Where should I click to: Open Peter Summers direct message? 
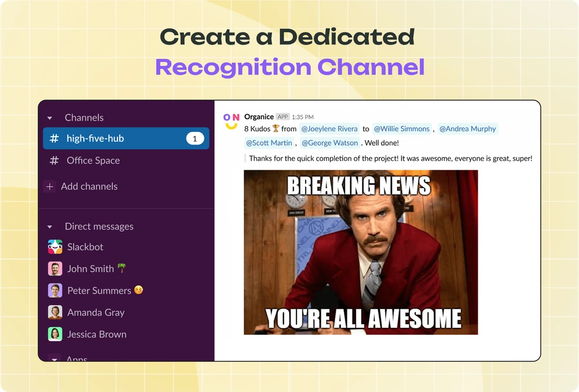(99, 291)
